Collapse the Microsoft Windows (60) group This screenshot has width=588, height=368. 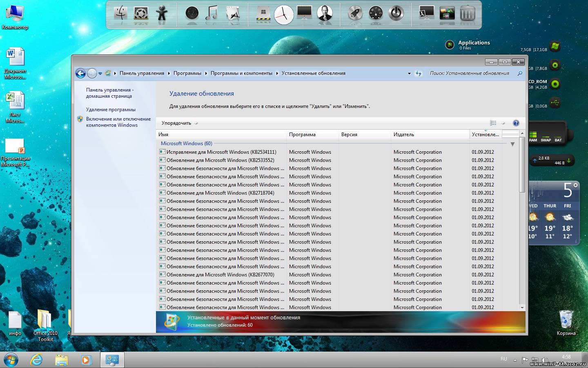[512, 144]
